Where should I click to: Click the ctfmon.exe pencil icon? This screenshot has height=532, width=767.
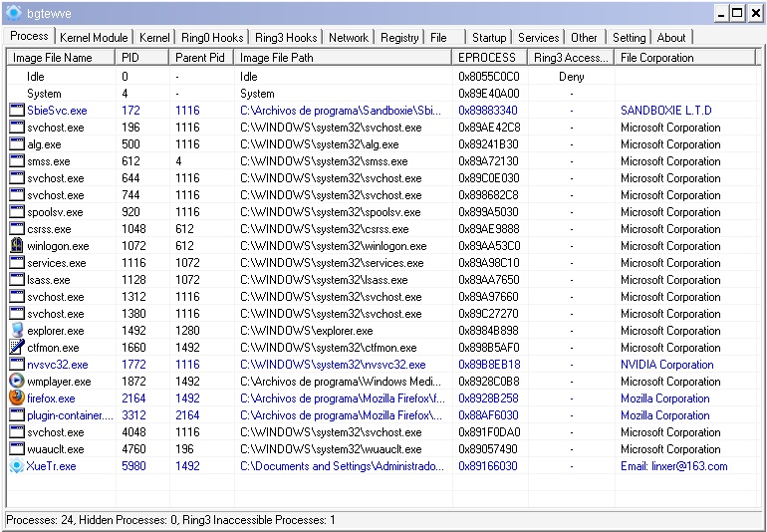[x=17, y=347]
